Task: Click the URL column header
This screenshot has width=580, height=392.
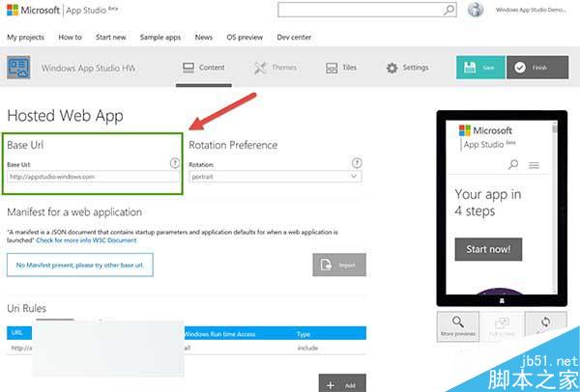Action: pyautogui.click(x=17, y=332)
